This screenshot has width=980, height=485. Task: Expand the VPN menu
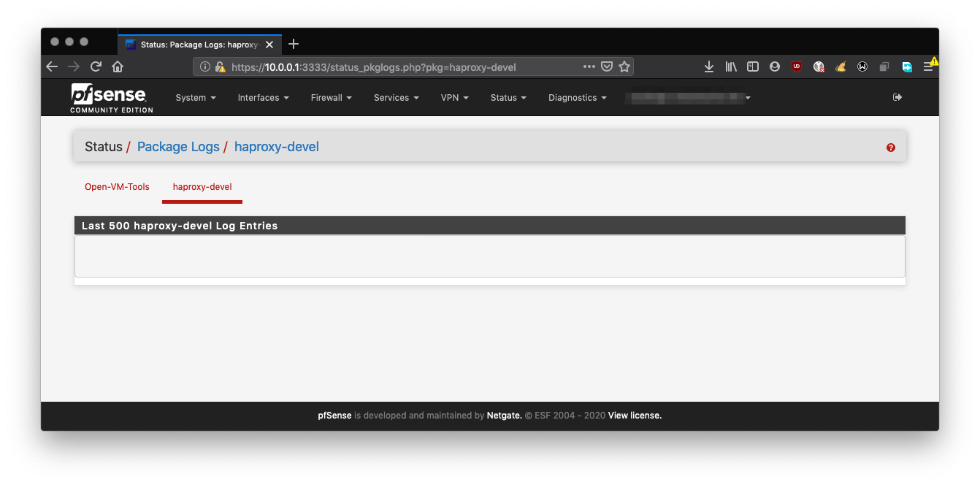coord(455,97)
